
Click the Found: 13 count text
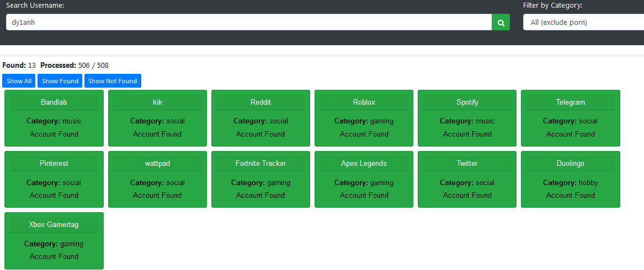pos(19,65)
